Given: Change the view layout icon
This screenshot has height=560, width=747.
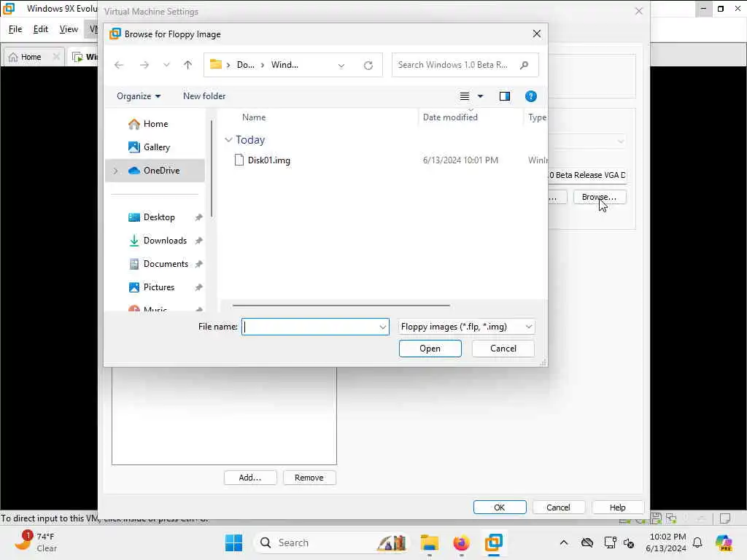Looking at the screenshot, I should coord(465,96).
